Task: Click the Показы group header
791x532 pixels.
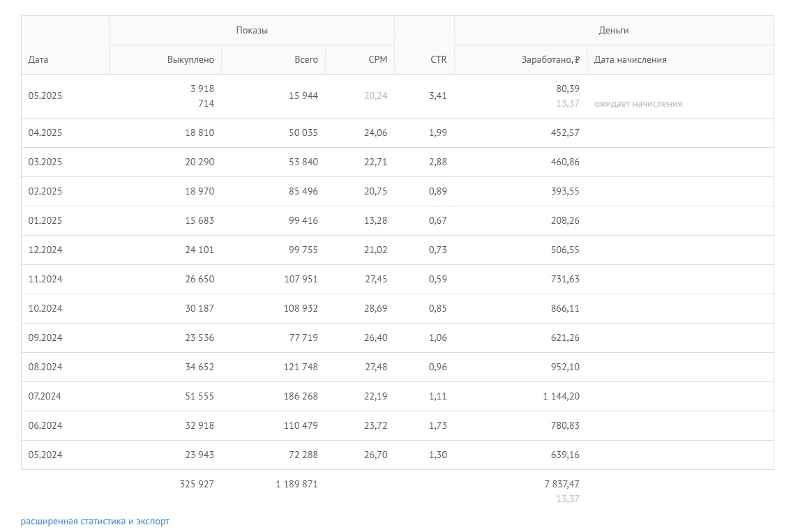Action: coord(252,31)
